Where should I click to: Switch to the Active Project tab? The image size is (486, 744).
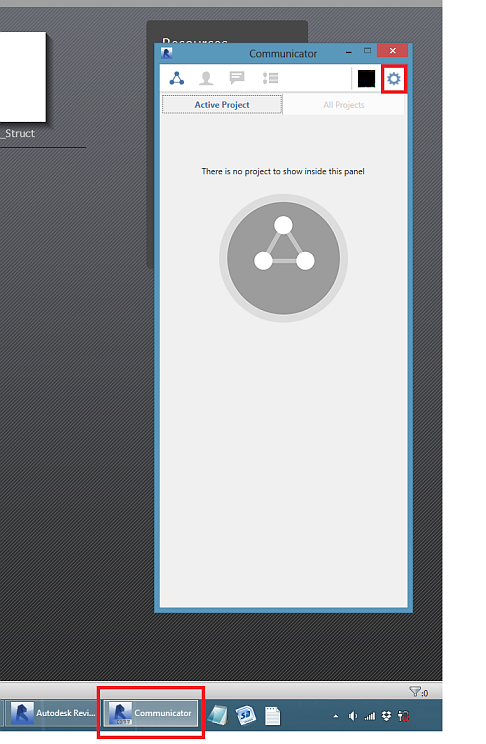(222, 104)
